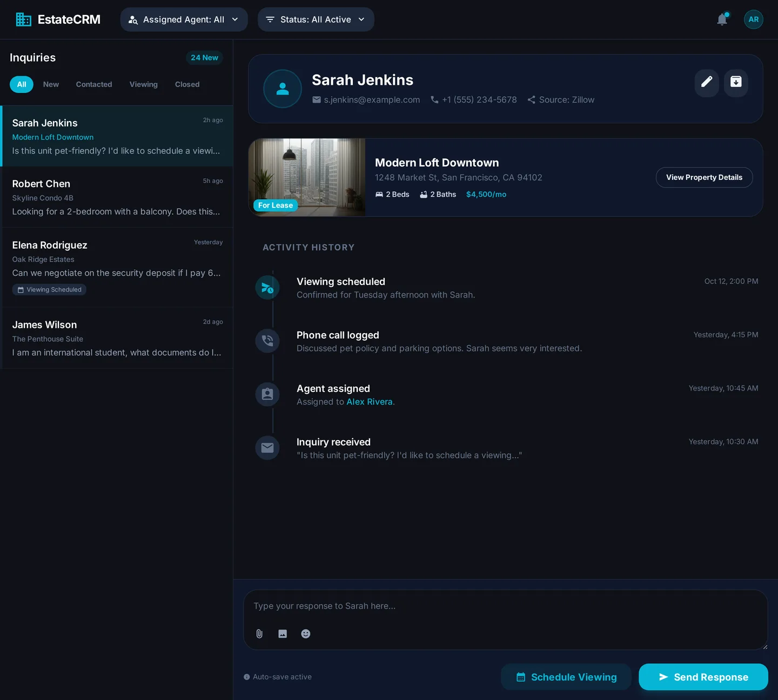Click the paperclip attachment icon
The image size is (778, 700).
(259, 634)
